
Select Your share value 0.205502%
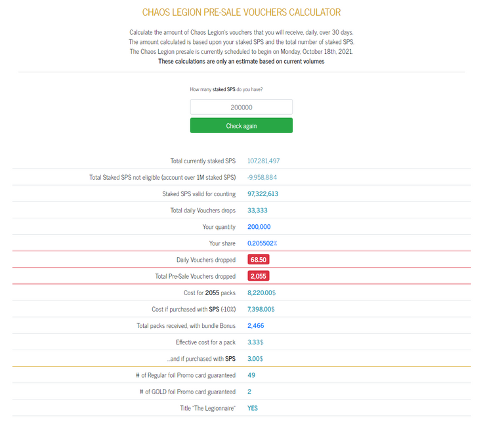point(262,243)
